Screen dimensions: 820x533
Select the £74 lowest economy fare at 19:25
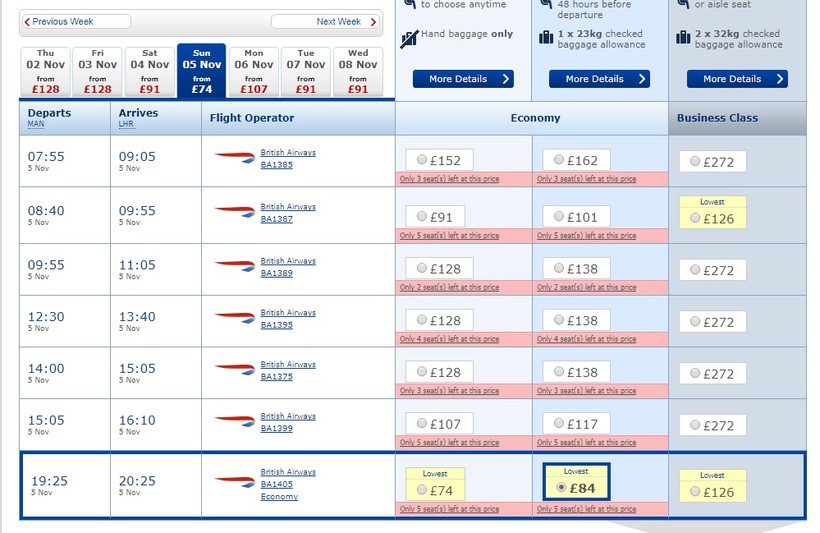[421, 490]
